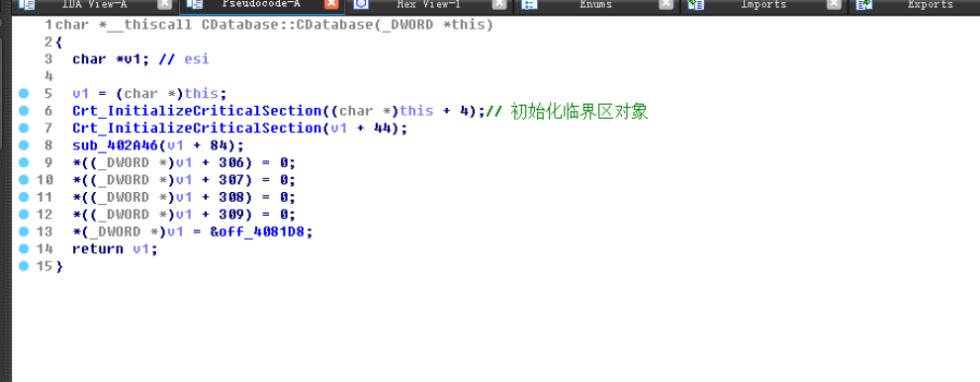Close the Hex View-1 tab
The image size is (980, 382).
498,4
